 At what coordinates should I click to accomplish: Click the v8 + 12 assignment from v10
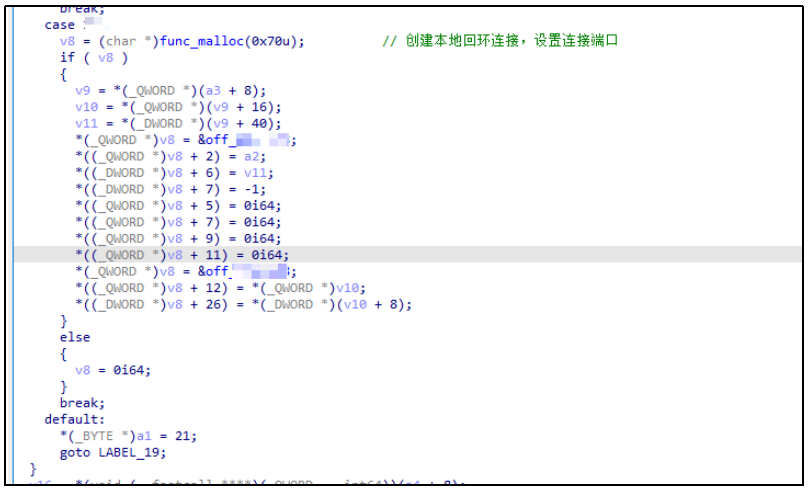pyautogui.click(x=216, y=288)
